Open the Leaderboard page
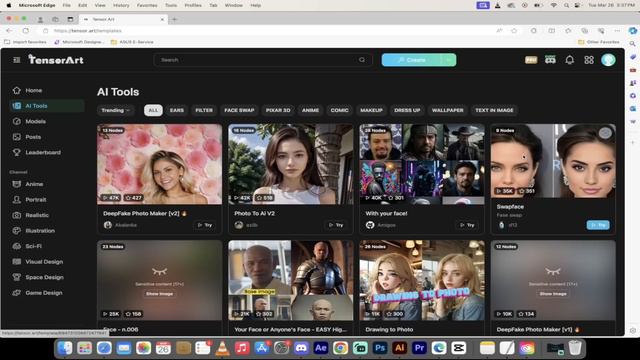 coord(43,152)
